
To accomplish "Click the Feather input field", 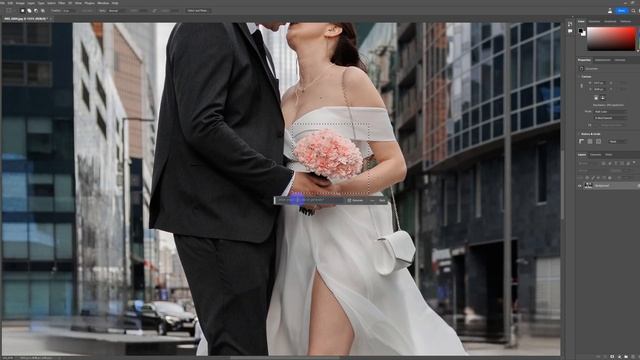I will [x=68, y=11].
